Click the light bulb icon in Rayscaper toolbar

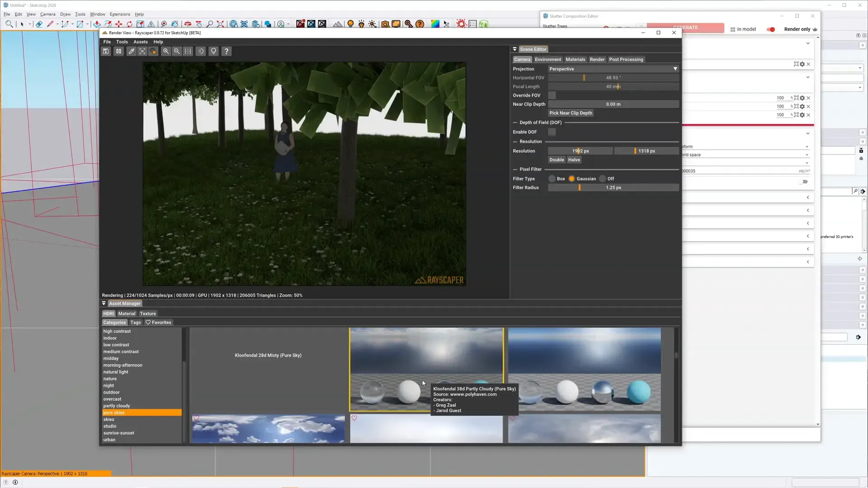(x=213, y=52)
